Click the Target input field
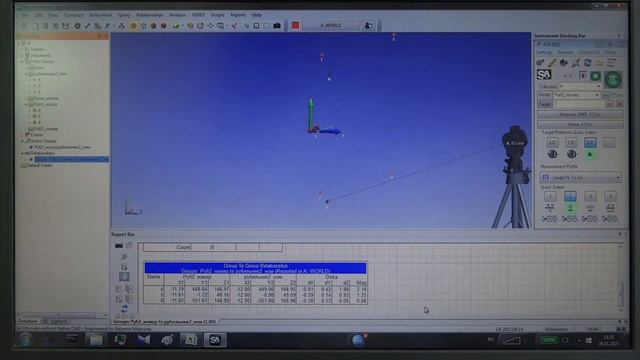The image size is (640, 360). click(x=580, y=104)
